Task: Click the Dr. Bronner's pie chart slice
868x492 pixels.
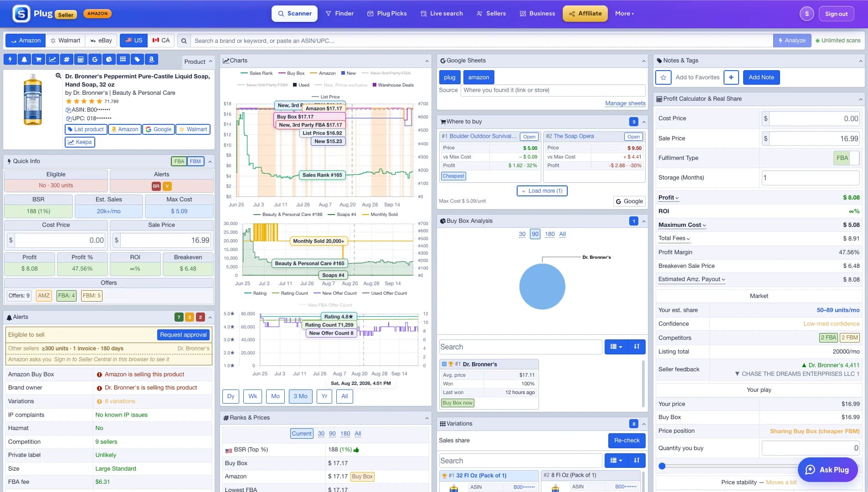Action: pyautogui.click(x=542, y=287)
